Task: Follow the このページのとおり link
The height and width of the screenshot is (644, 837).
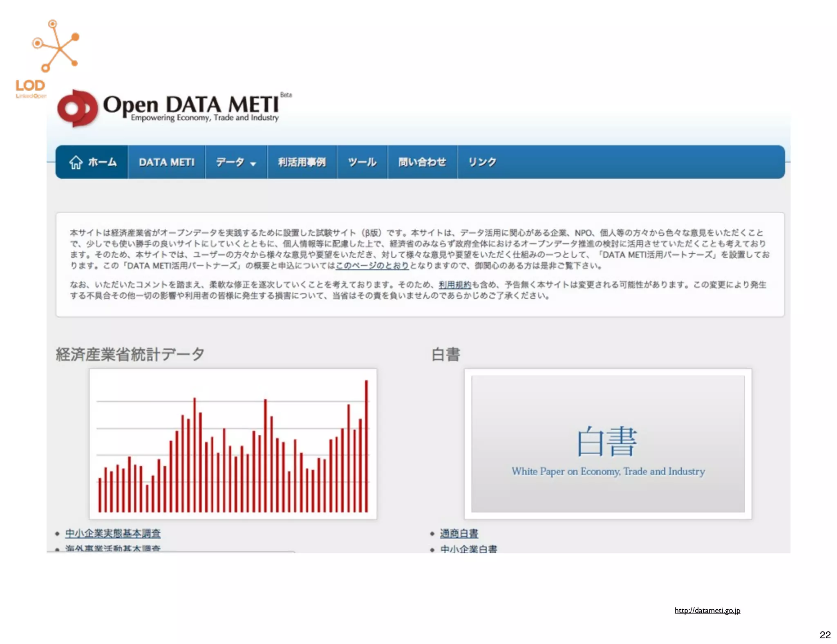Action: (372, 266)
